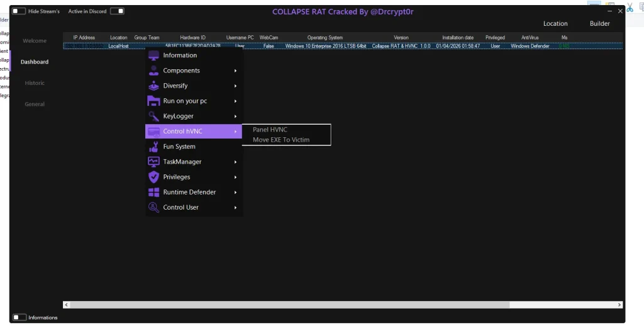Select Panel HVNC from the submenu
The height and width of the screenshot is (335, 644).
[x=270, y=130]
